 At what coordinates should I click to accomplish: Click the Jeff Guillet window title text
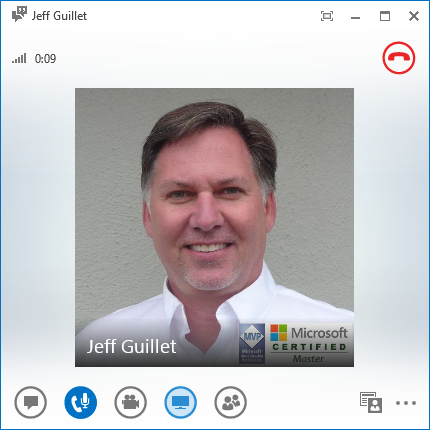(59, 16)
